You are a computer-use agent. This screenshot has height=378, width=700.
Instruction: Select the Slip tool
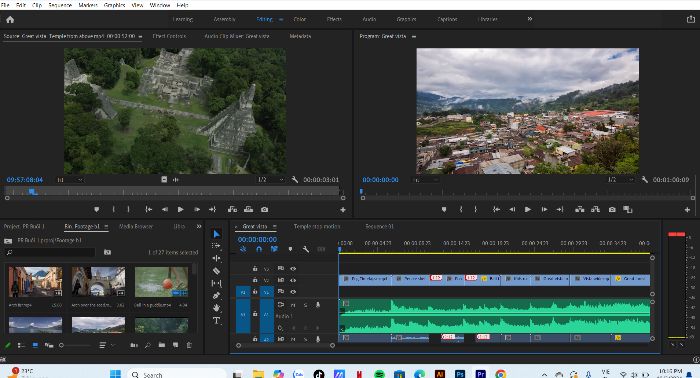pyautogui.click(x=216, y=283)
